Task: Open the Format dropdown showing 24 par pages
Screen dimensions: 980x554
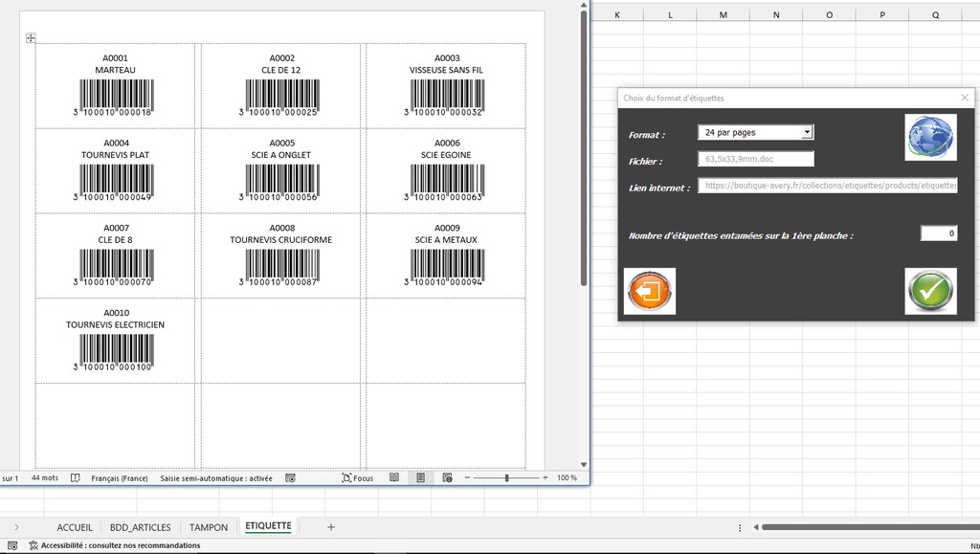Action: pos(756,132)
